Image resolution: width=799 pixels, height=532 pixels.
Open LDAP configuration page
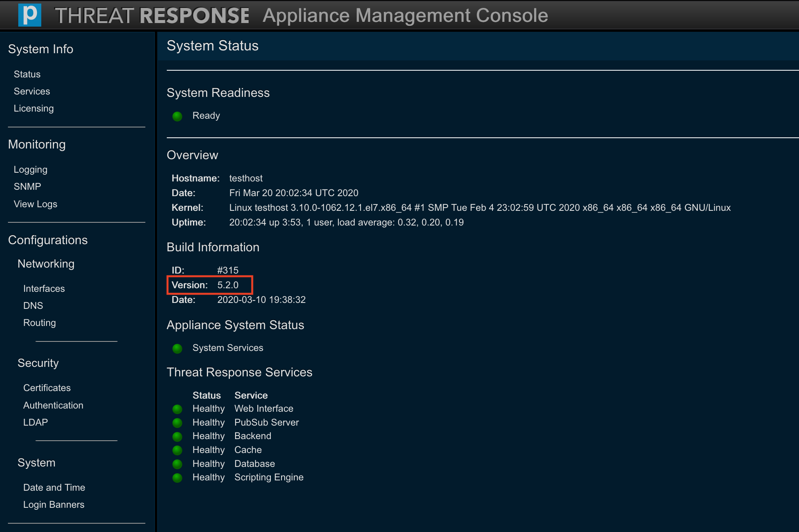(35, 422)
